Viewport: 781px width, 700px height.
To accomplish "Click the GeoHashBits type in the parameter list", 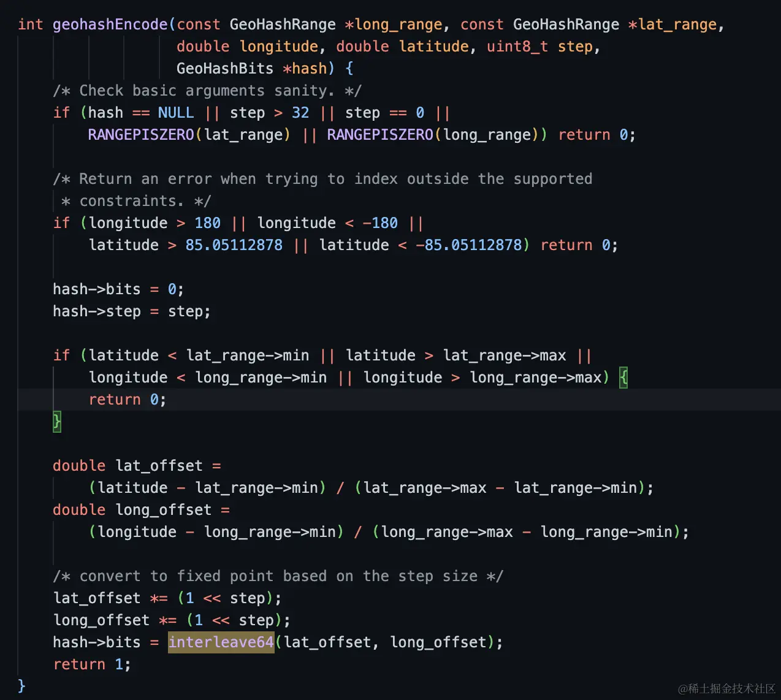I will pyautogui.click(x=224, y=68).
